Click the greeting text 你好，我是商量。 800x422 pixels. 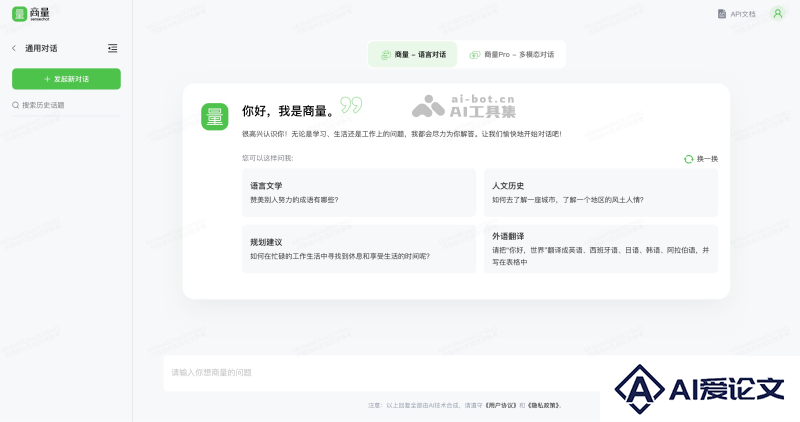[290, 111]
